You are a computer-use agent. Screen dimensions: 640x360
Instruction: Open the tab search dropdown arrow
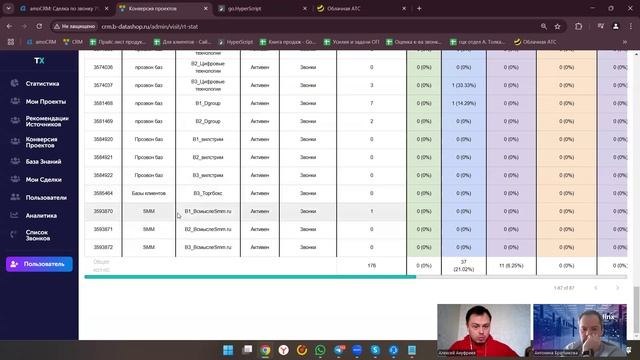click(x=8, y=9)
